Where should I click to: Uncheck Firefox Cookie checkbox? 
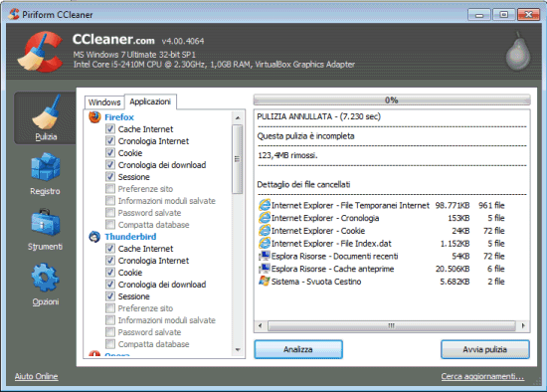pos(110,152)
